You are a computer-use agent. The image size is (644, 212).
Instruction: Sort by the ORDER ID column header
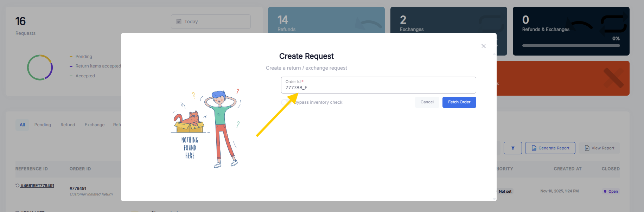pyautogui.click(x=80, y=169)
